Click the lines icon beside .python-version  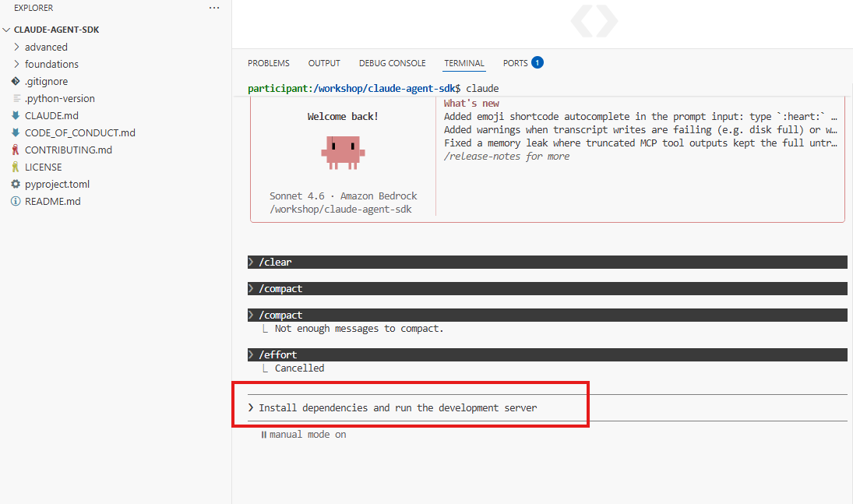coord(16,98)
